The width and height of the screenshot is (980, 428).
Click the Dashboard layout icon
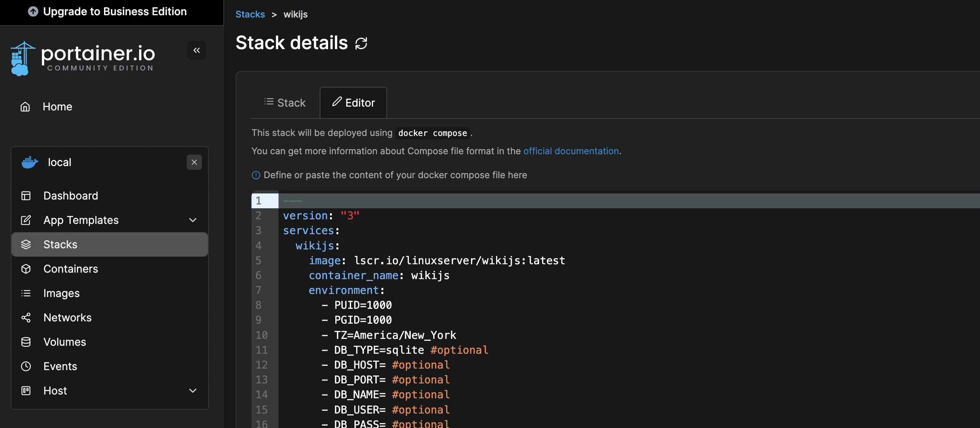point(26,196)
